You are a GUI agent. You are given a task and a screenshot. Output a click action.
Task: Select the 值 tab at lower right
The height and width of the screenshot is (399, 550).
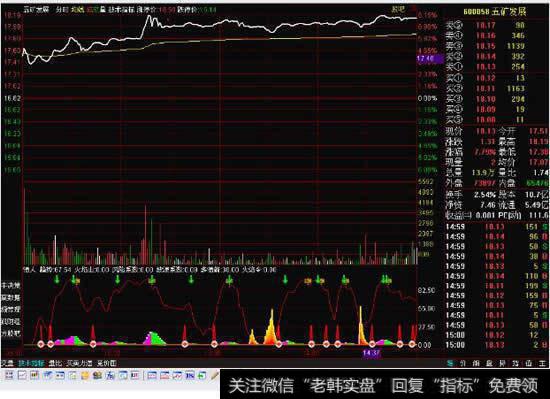click(x=529, y=363)
